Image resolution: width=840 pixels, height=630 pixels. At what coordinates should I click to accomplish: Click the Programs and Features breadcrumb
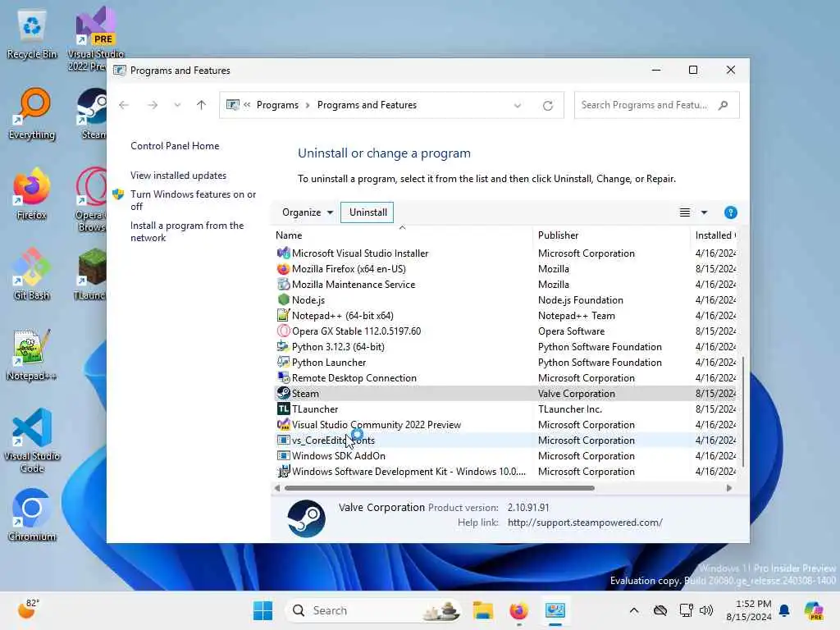[x=367, y=105]
